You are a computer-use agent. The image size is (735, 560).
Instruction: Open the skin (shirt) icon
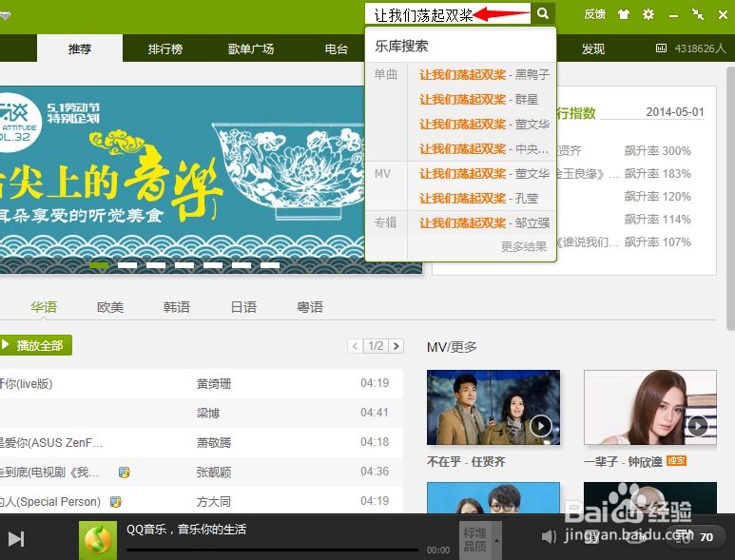tap(624, 14)
